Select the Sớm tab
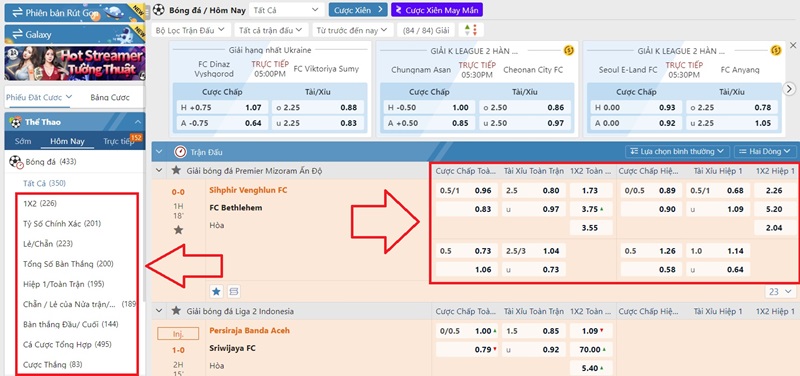The width and height of the screenshot is (800, 376). tap(23, 141)
